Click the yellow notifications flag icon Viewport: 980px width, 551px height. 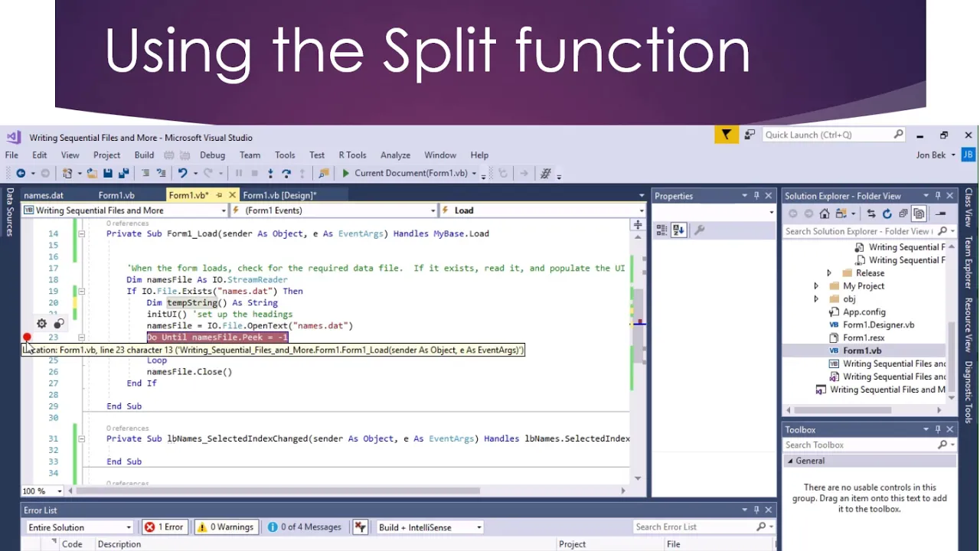[726, 135]
